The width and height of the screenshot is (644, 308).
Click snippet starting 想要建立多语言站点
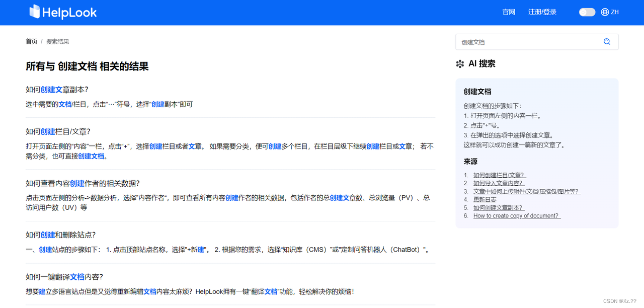click(190, 291)
